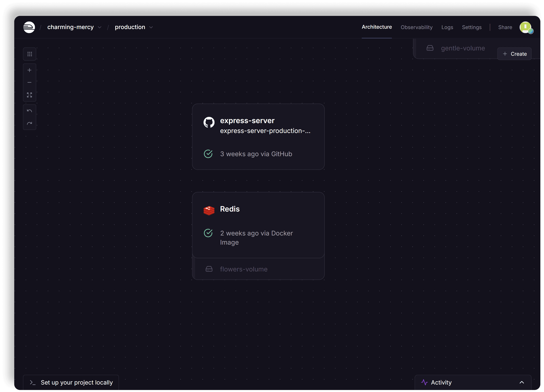
Task: Click the Railway logo home icon
Action: (29, 27)
